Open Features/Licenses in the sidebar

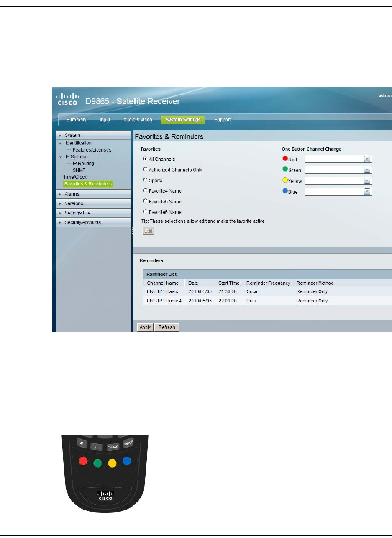tap(92, 150)
